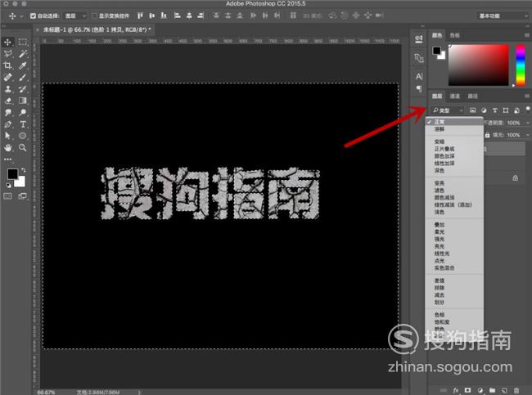Image resolution: width=532 pixels, height=395 pixels.
Task: Open the 类型 layer filter dropdown
Action: click(448, 110)
